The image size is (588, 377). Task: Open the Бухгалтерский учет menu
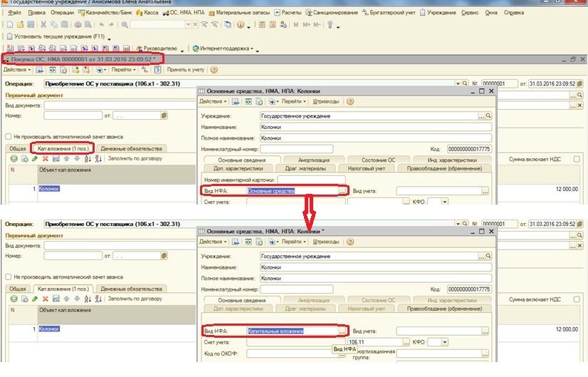coord(389,13)
